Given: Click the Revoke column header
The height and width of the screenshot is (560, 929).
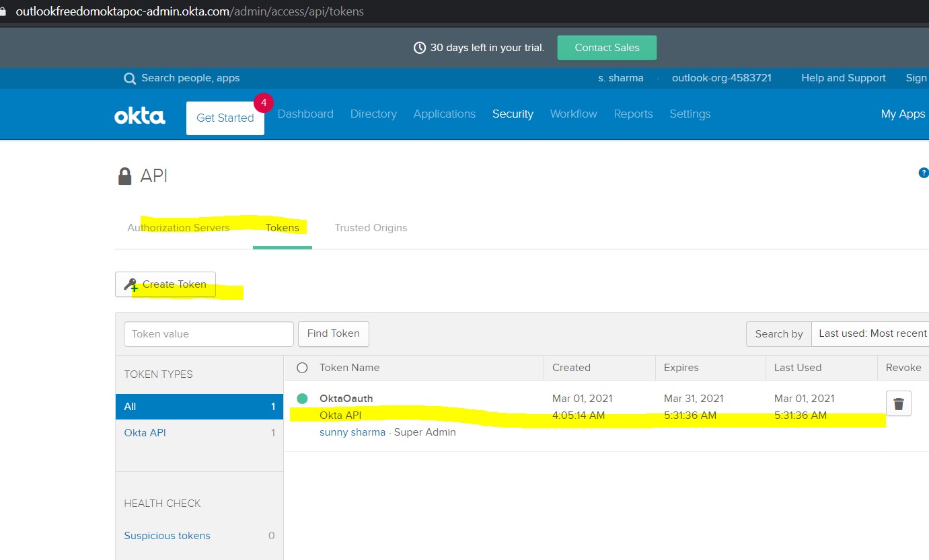Looking at the screenshot, I should [x=903, y=368].
